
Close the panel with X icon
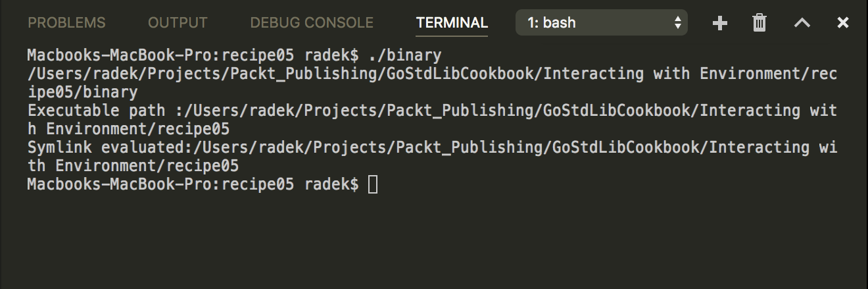(842, 23)
